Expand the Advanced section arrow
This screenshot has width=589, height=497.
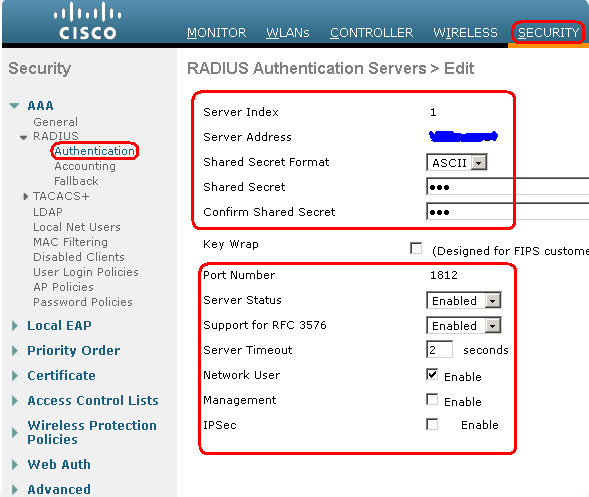[x=15, y=489]
